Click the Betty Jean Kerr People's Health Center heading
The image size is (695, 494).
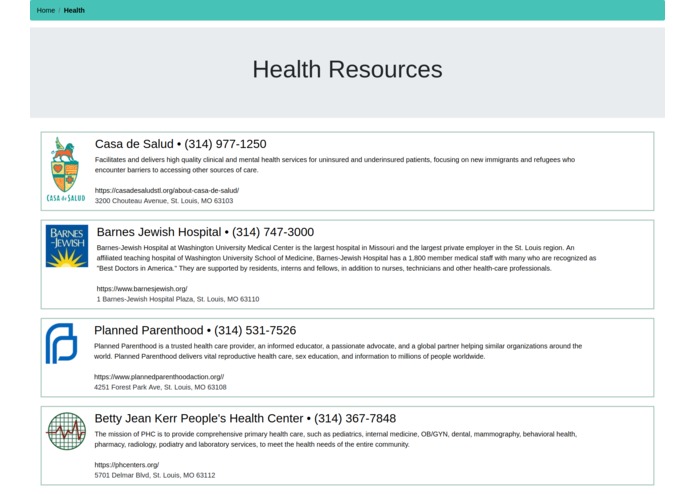point(245,419)
